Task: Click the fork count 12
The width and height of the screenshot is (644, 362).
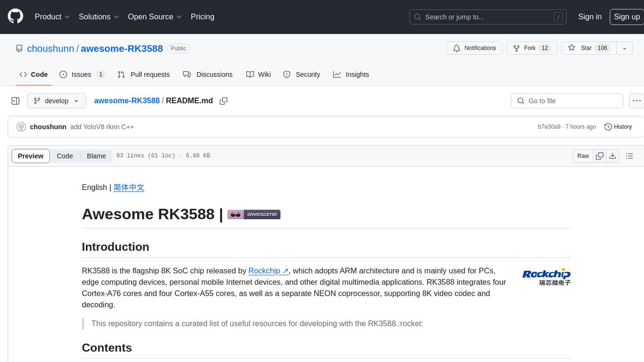Action: 545,48
